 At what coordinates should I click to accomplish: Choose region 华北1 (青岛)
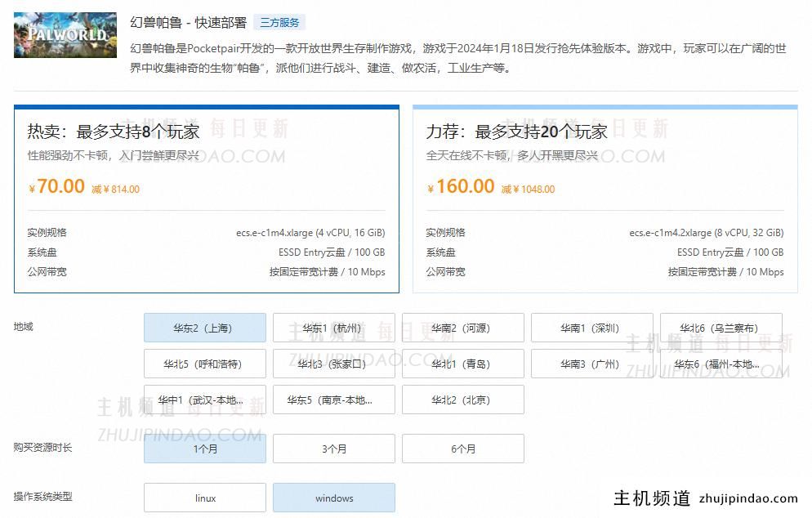[463, 364]
